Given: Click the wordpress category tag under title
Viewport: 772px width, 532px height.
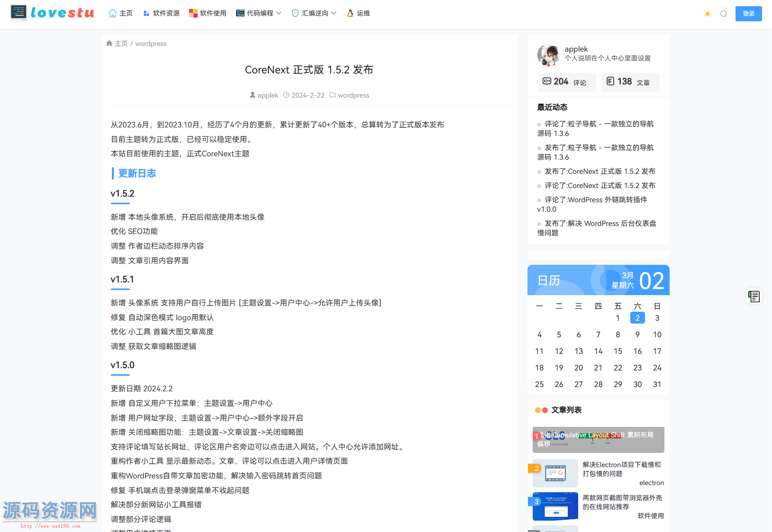Looking at the screenshot, I should [x=349, y=95].
